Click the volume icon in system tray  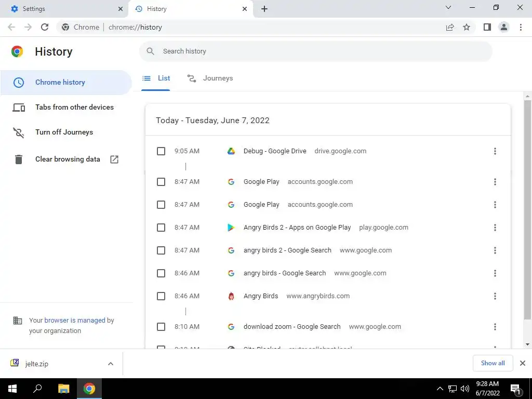pyautogui.click(x=465, y=389)
